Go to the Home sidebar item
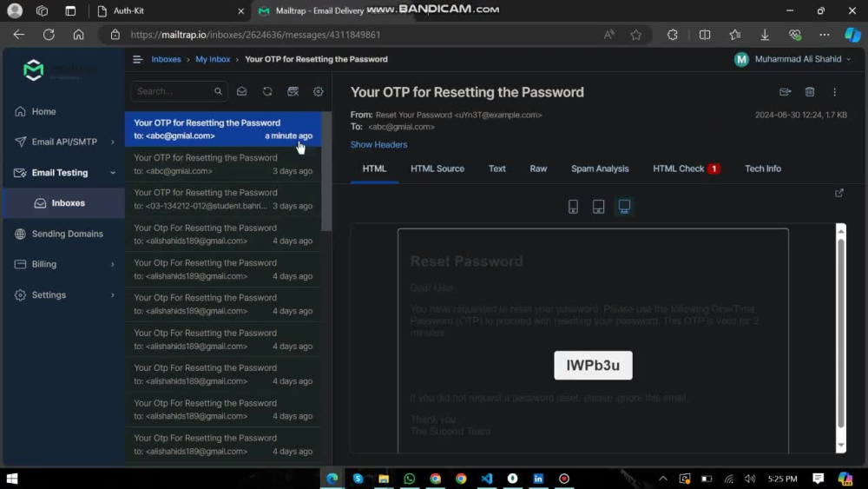The image size is (868, 489). pos(43,111)
